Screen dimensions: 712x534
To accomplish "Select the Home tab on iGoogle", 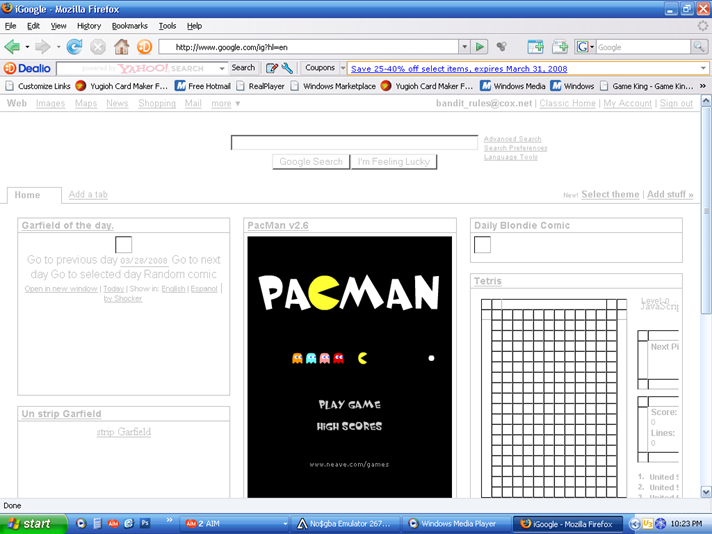I will click(28, 195).
